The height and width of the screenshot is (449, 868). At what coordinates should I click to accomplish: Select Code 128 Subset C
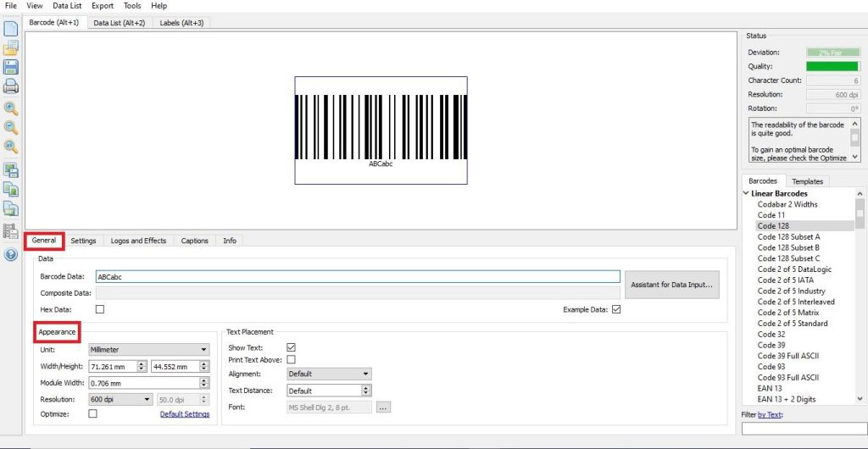point(789,258)
